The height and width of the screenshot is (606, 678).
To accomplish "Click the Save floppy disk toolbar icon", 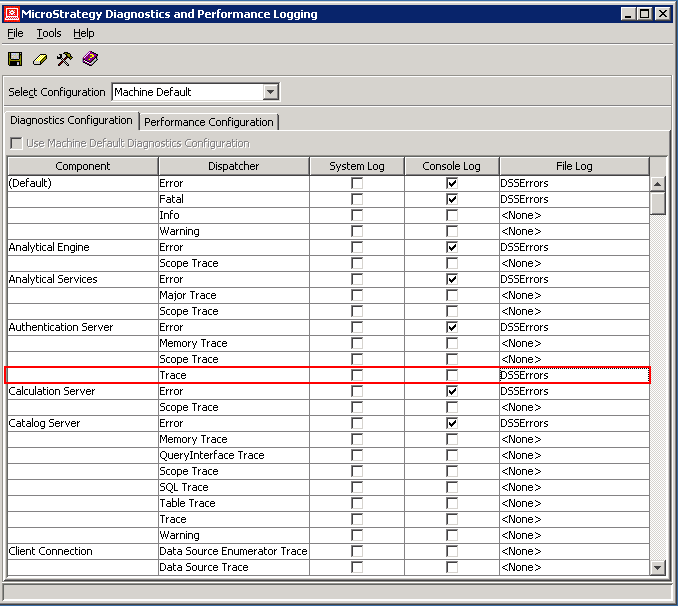I will point(15,60).
